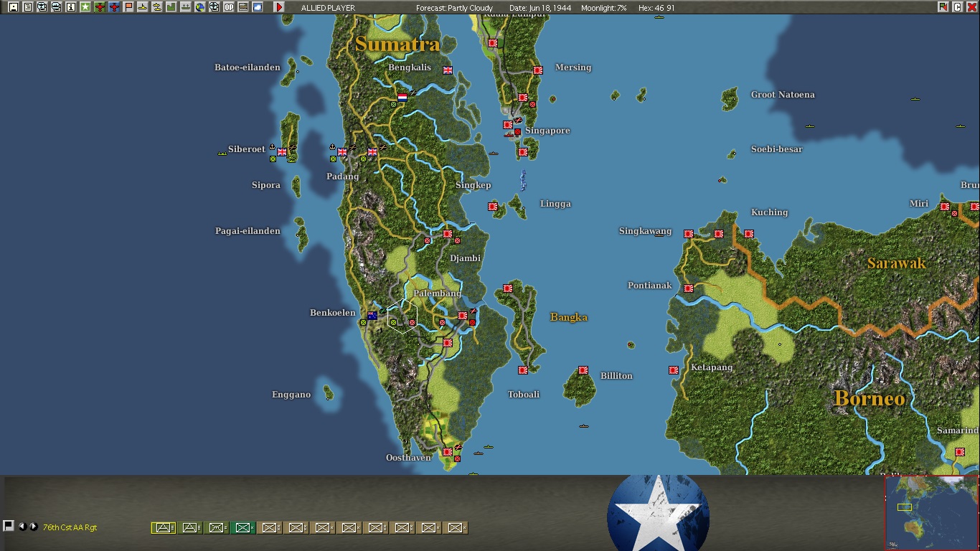Viewport: 980px width, 551px height.
Task: Open the cloud weather toolbar icon
Action: [258, 7]
